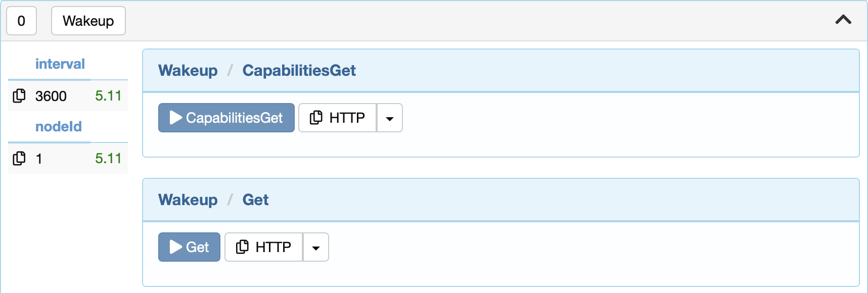
Task: Click the play icon on CapabilitiesGet button
Action: tap(176, 118)
